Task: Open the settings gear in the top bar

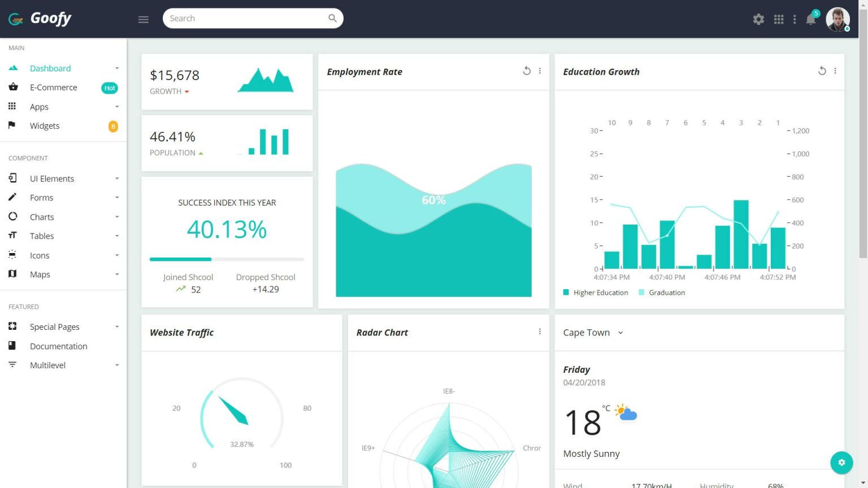Action: 758,19
